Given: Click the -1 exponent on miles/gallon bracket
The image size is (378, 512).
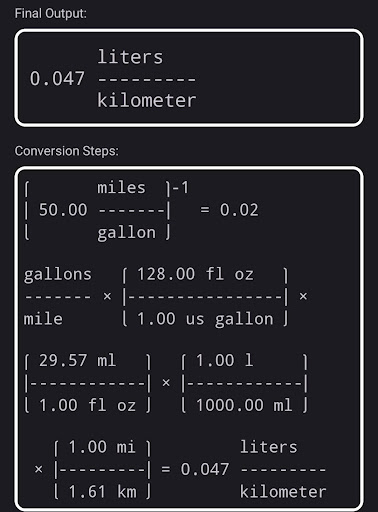Looking at the screenshot, I should 180,188.
